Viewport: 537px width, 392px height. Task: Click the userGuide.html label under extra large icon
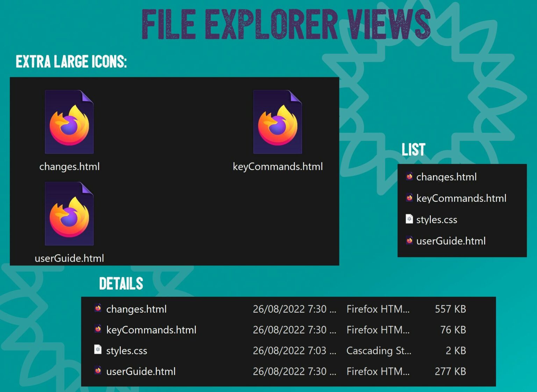point(69,258)
